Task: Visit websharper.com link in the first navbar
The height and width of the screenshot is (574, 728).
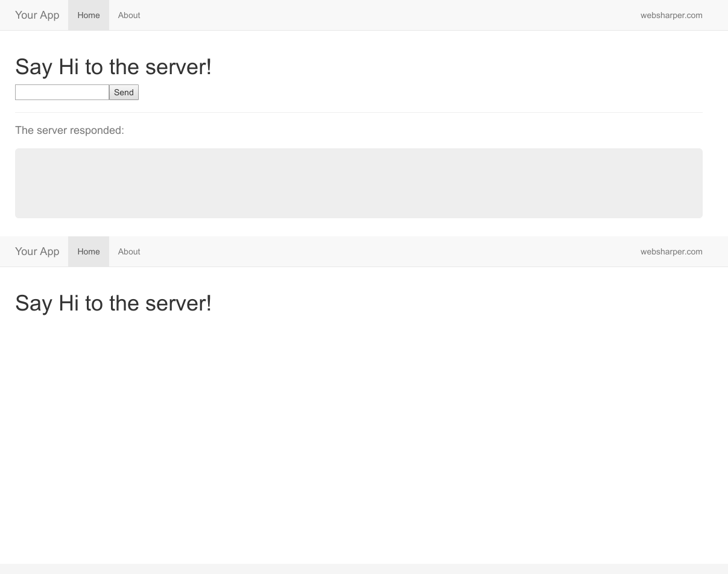Action: tap(671, 15)
